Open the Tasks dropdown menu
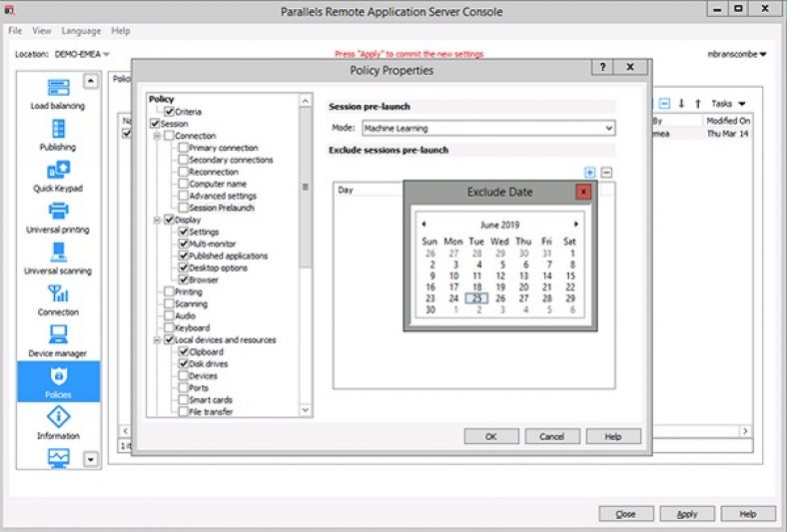787x532 pixels. [x=728, y=104]
